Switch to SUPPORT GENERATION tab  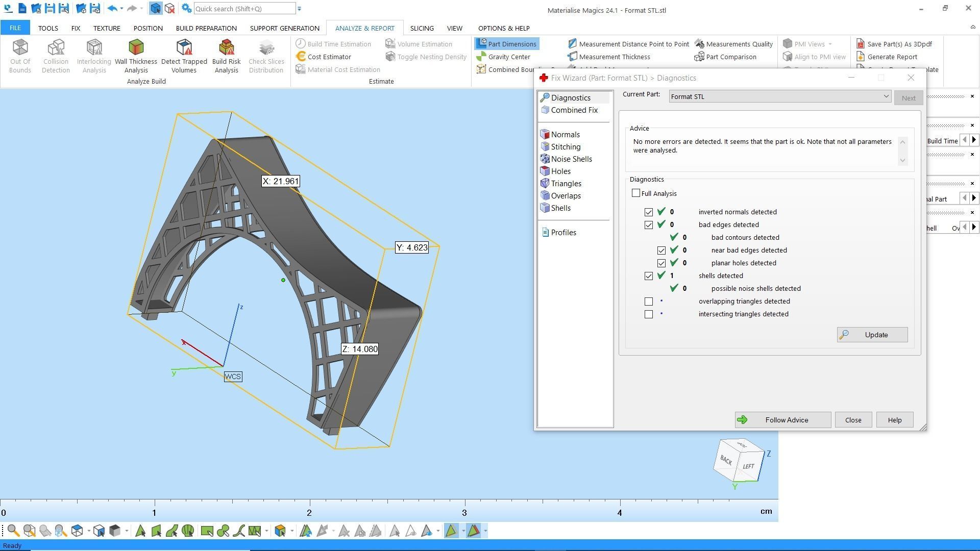[284, 28]
